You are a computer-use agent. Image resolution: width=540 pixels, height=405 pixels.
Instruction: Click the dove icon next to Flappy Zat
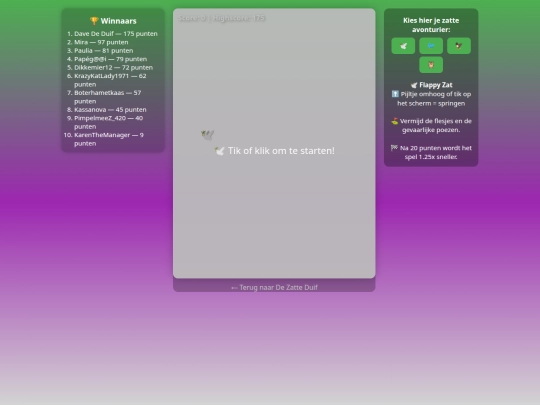414,85
